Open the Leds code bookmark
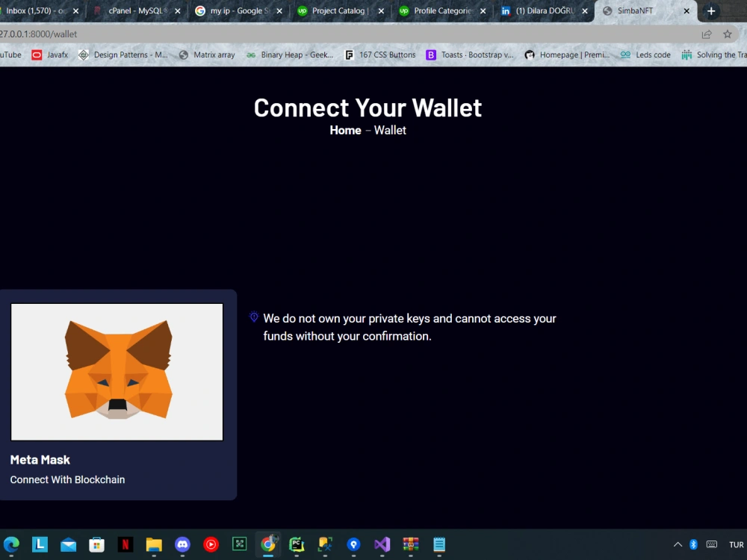This screenshot has width=747, height=560. coord(645,55)
